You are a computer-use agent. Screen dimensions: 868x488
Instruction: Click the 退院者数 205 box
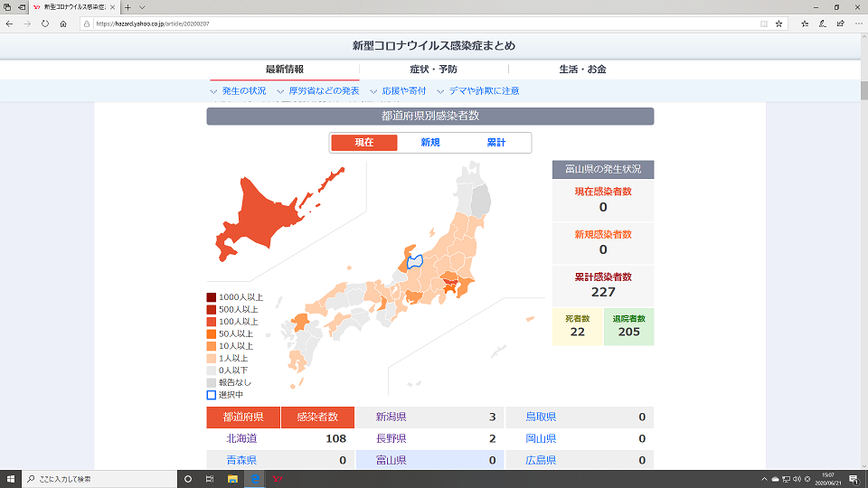click(x=629, y=326)
